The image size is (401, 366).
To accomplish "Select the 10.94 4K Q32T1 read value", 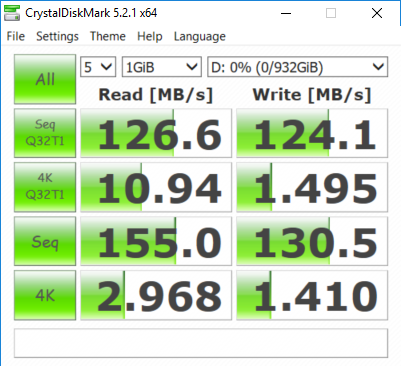I will pos(156,187).
